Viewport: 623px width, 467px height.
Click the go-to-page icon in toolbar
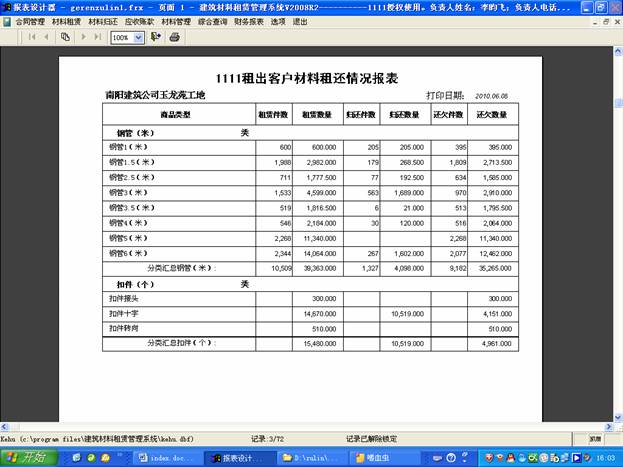click(x=66, y=37)
